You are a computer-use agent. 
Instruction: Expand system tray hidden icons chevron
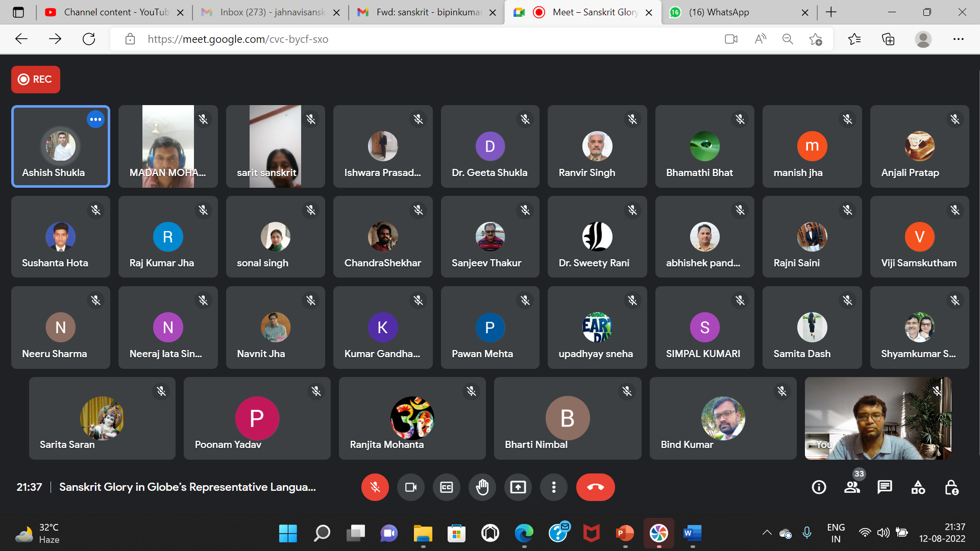tap(767, 533)
